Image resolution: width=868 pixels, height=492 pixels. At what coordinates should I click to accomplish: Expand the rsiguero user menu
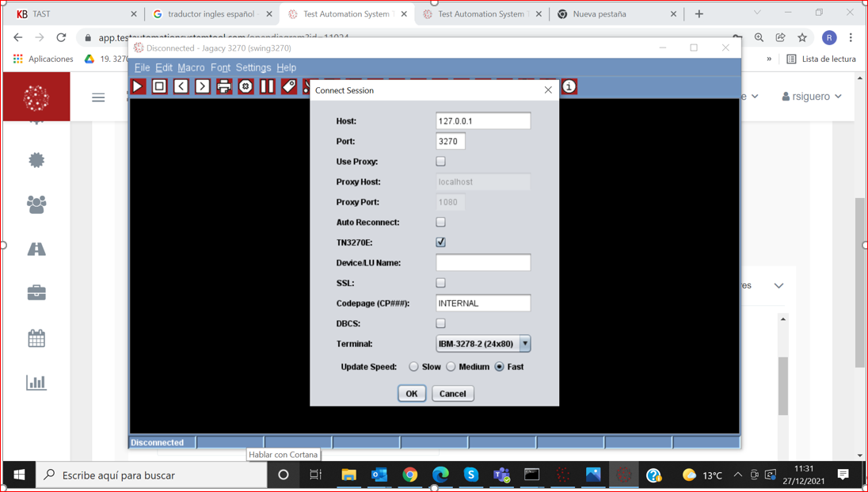coord(812,97)
